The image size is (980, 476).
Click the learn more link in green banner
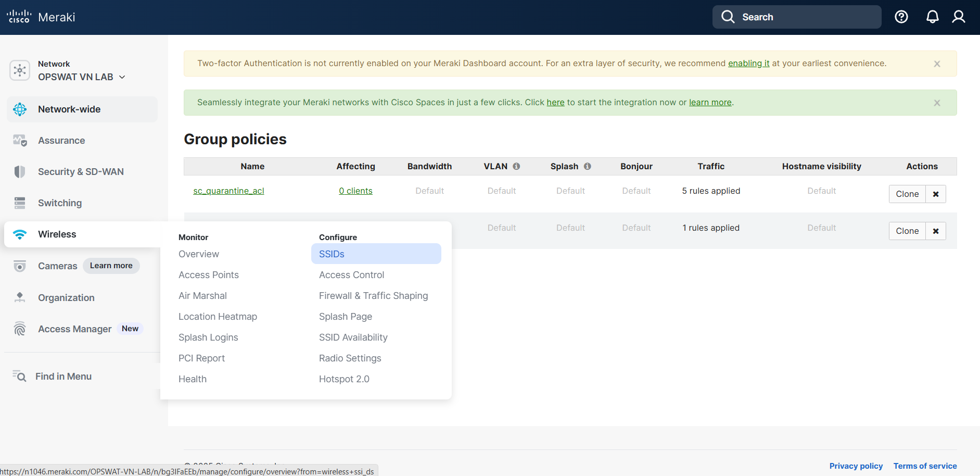[x=710, y=102]
